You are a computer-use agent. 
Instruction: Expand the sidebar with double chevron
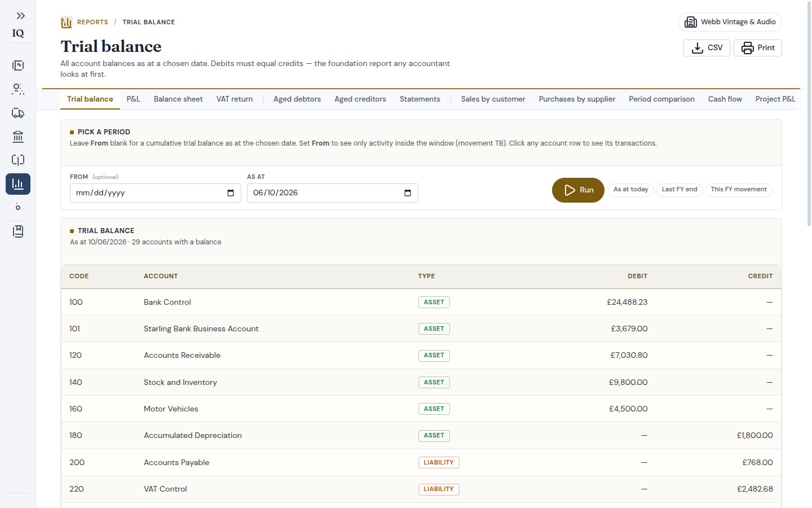pyautogui.click(x=20, y=16)
